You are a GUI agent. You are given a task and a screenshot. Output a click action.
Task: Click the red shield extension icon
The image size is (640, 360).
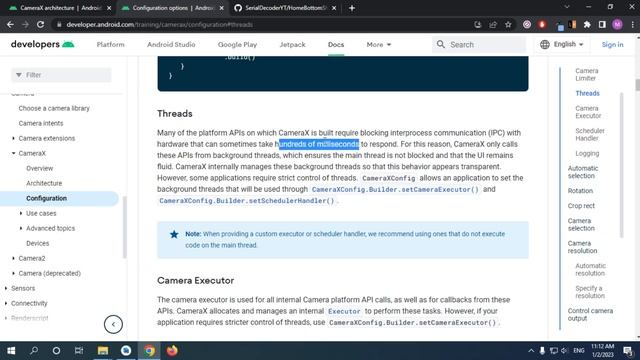pos(542,25)
